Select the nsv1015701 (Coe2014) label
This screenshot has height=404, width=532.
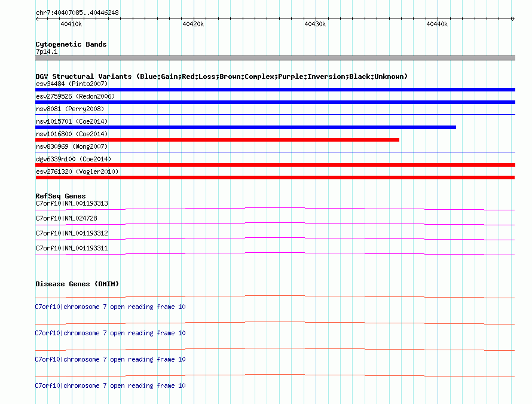tap(72, 121)
